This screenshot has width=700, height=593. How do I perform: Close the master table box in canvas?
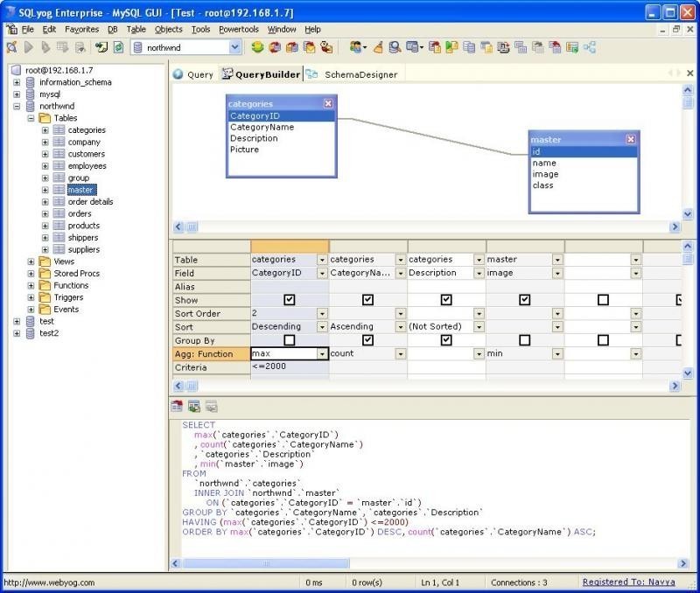click(x=630, y=139)
